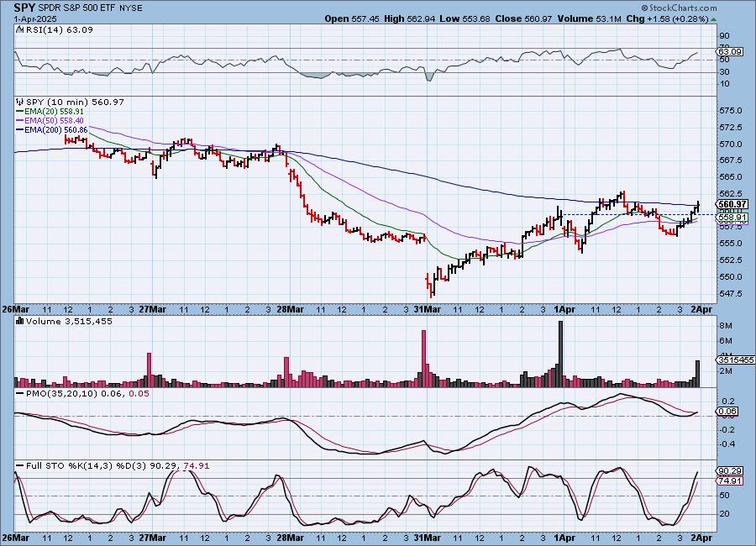Click the 565.0 price axis label
Image resolution: width=756 pixels, height=546 pixels.
[x=732, y=177]
